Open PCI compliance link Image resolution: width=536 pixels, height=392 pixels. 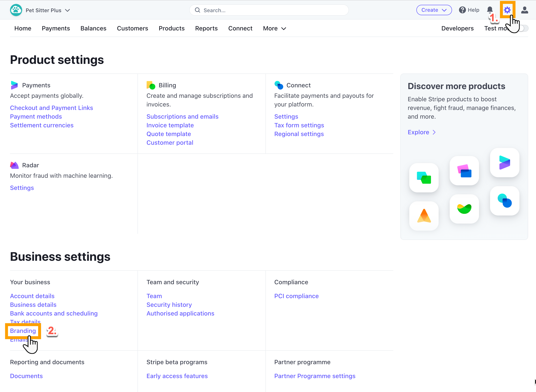[x=296, y=296]
